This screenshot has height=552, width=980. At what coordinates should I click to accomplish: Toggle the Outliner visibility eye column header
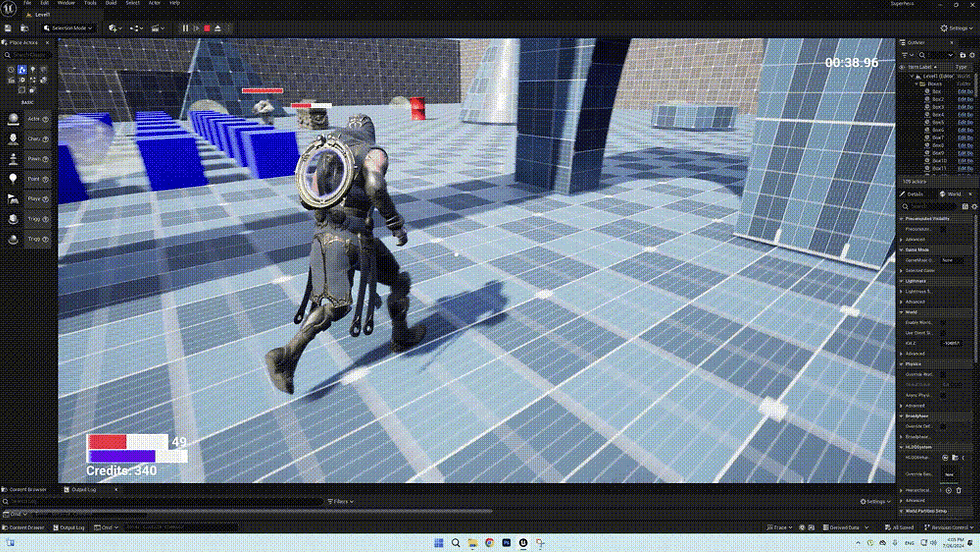point(902,67)
